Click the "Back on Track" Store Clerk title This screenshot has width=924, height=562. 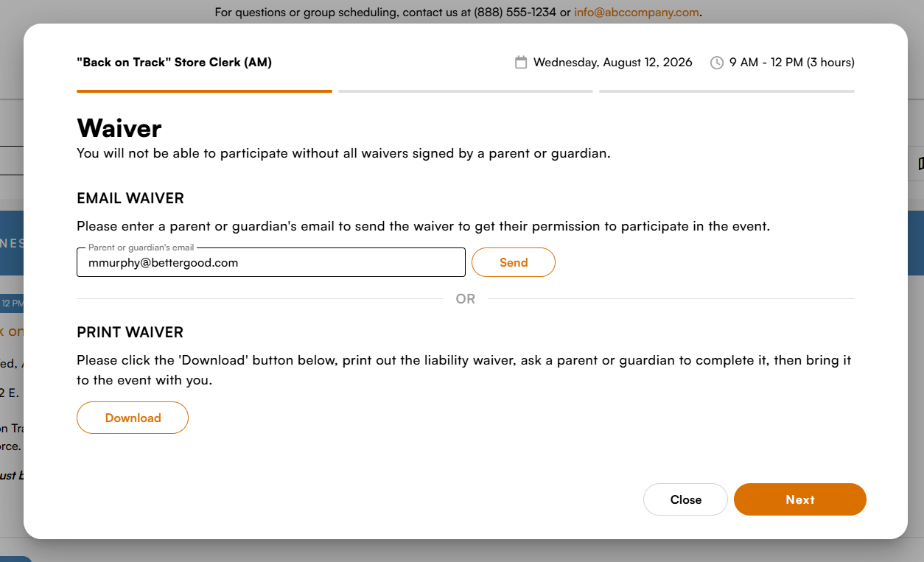(x=174, y=63)
